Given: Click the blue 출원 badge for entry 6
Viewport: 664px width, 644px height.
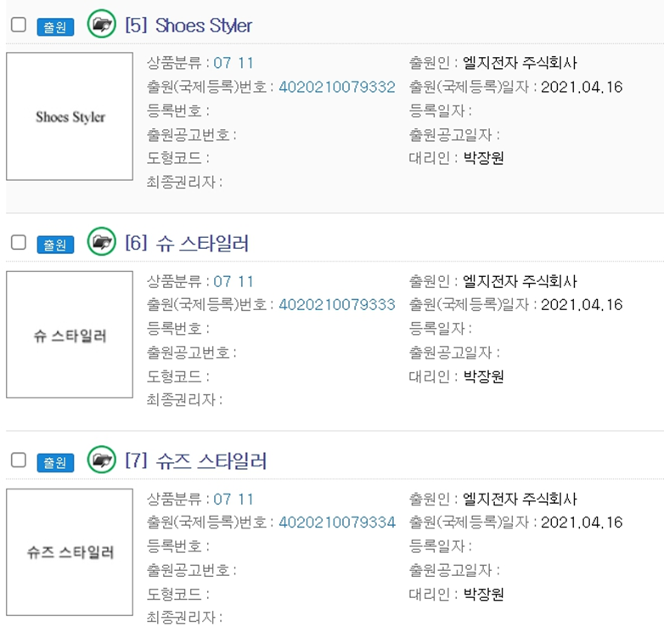Looking at the screenshot, I should click(55, 245).
